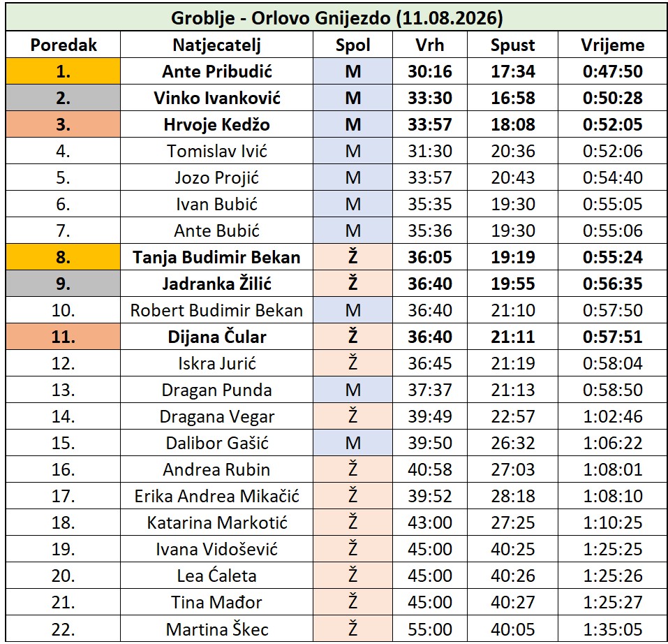This screenshot has width=668, height=644.
Task: Select the bronze rank cell 11.
Action: click(64, 337)
